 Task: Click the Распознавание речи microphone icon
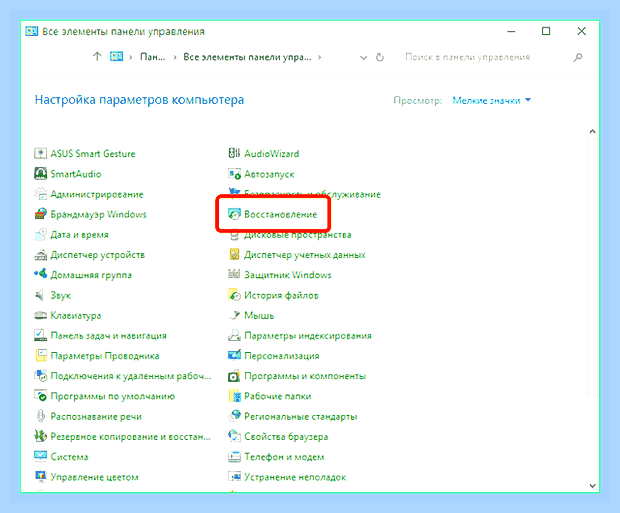(40, 416)
